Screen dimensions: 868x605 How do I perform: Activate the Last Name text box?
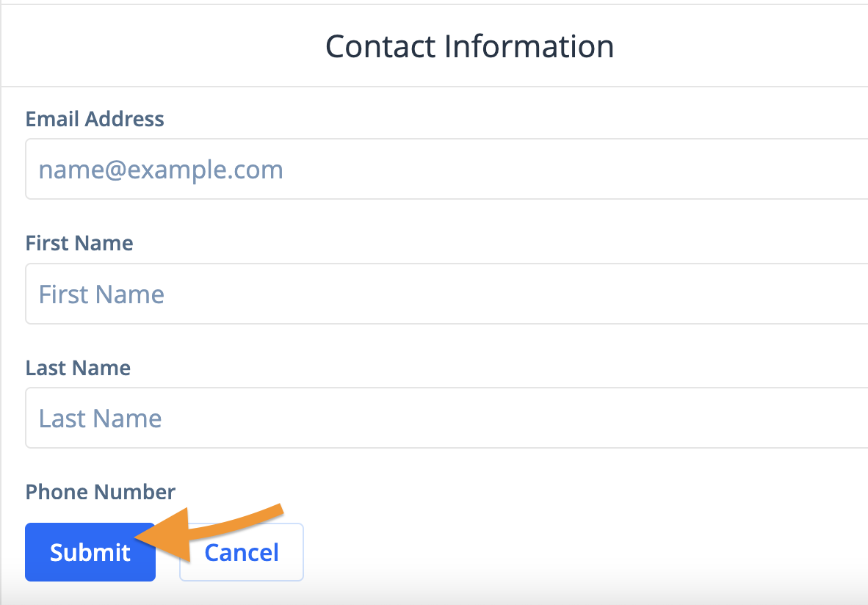pyautogui.click(x=446, y=418)
